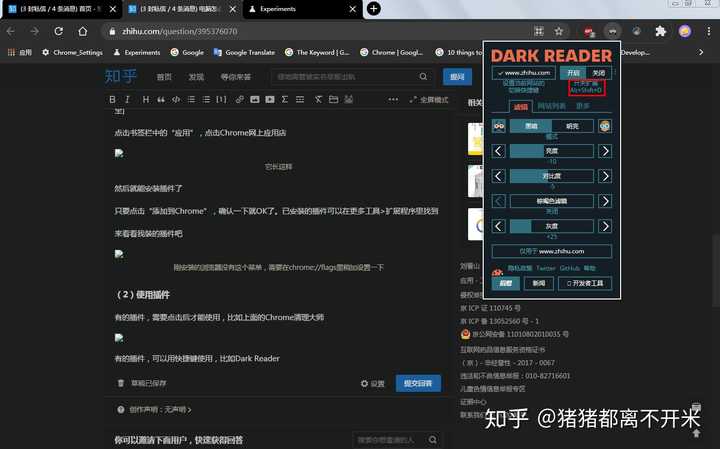Toggle 全屏模式 fullscreen editor mode

[x=429, y=100]
